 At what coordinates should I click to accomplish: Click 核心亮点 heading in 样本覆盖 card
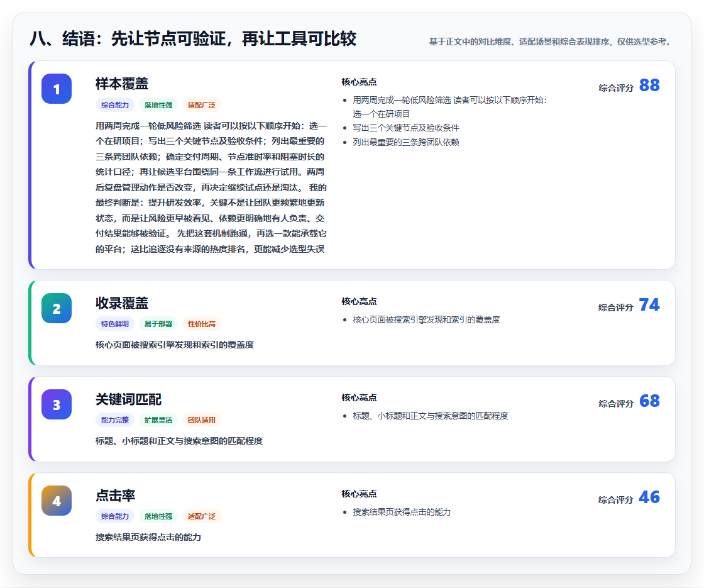coord(359,82)
